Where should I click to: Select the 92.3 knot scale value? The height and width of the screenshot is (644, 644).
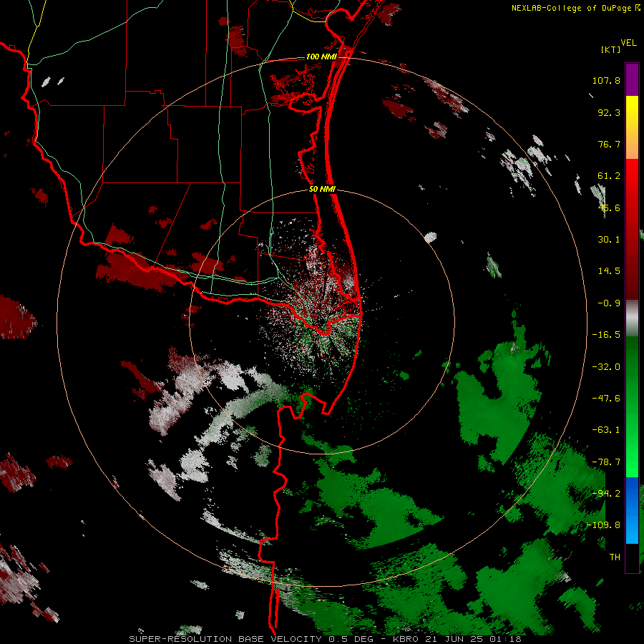tap(609, 112)
